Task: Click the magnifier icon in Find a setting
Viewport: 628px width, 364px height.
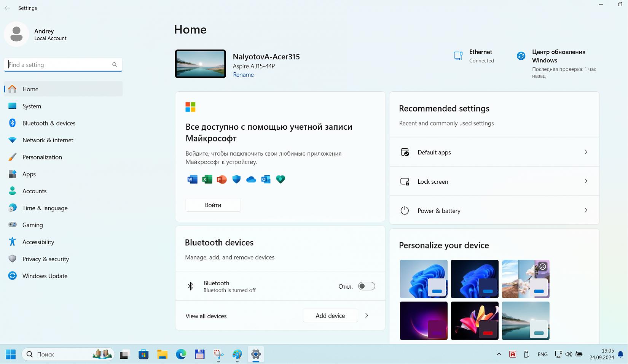Action: [x=115, y=65]
